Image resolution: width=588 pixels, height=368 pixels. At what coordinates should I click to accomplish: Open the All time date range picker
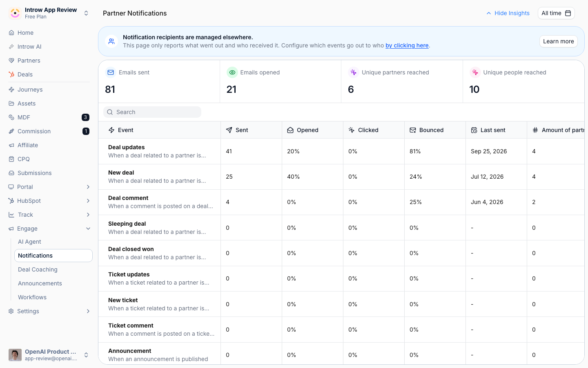click(556, 13)
